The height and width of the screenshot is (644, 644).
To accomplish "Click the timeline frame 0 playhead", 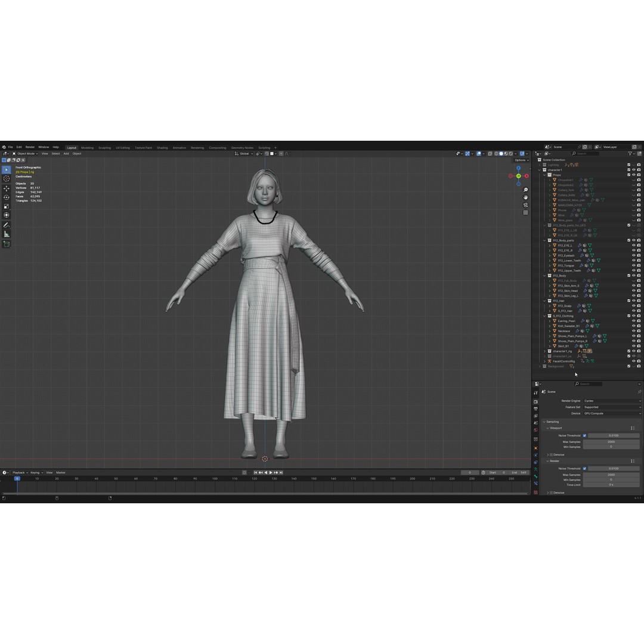I will pyautogui.click(x=17, y=478).
